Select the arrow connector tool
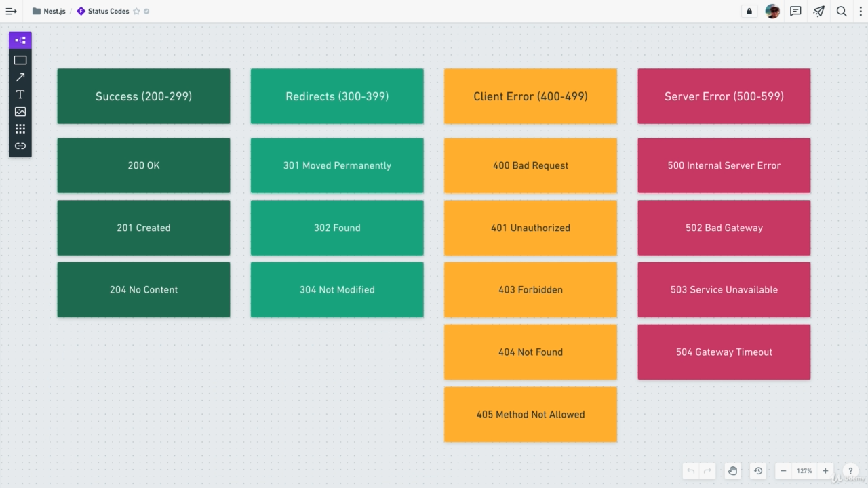 20,77
